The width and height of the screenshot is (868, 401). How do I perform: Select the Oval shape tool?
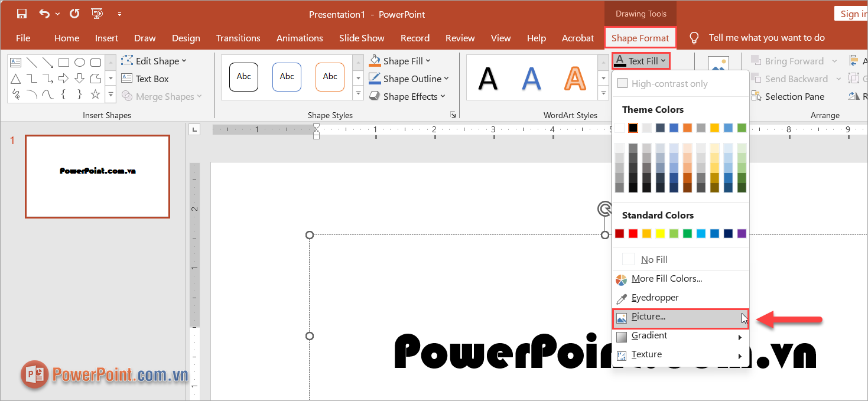[80, 62]
